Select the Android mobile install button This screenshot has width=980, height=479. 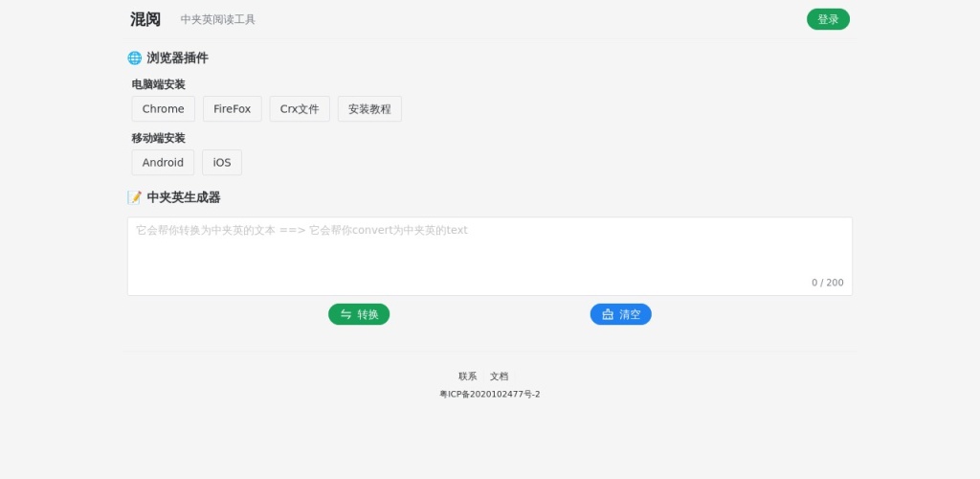point(163,163)
